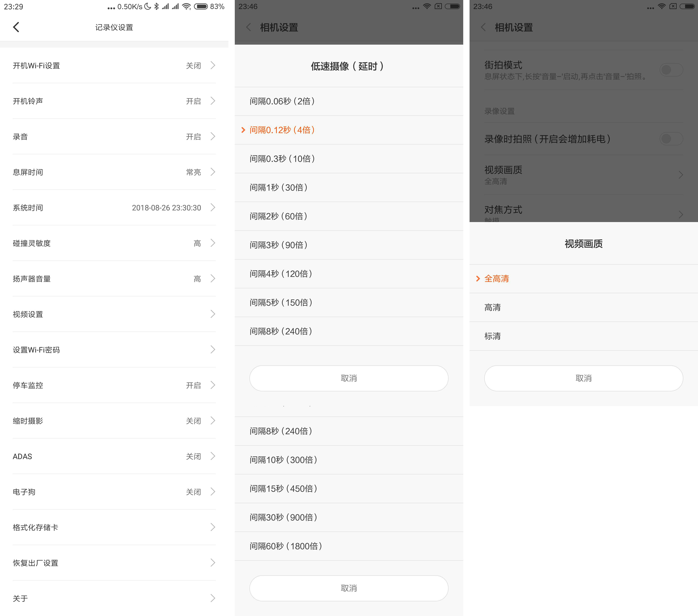The height and width of the screenshot is (616, 698).
Task: Tap Wi-Fi icon in left status bar
Action: 186,7
